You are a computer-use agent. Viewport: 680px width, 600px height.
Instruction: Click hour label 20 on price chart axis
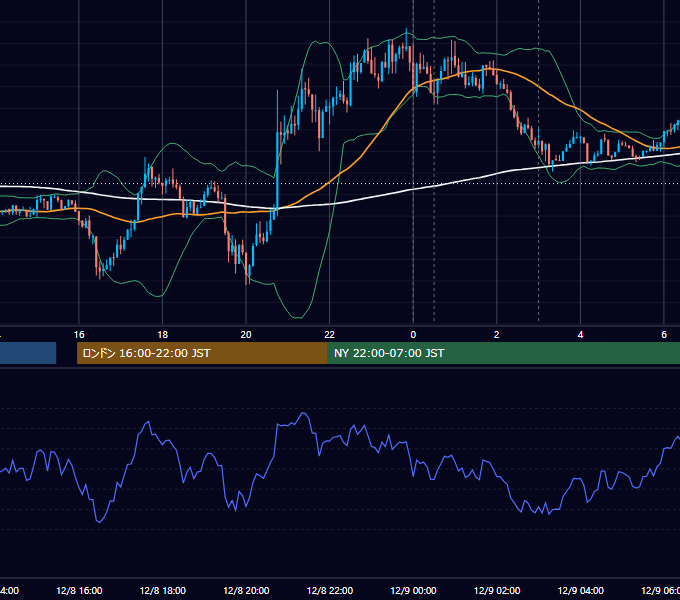coord(246,335)
